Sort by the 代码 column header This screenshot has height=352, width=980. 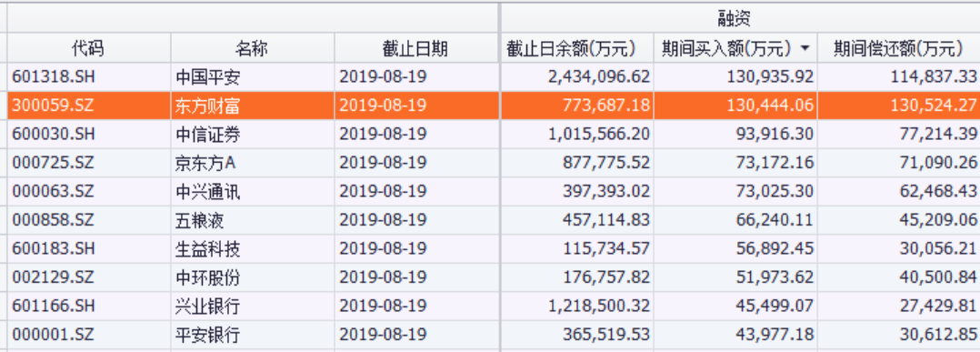[88, 48]
